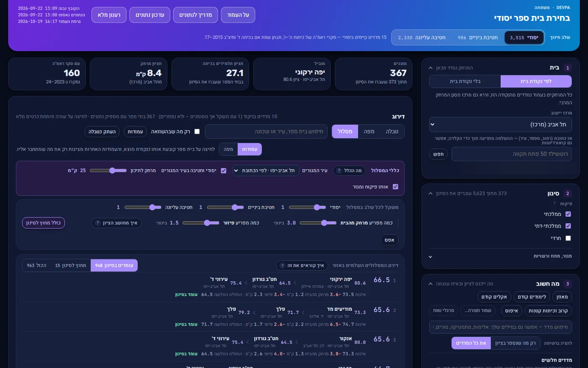Adjust the מרחק מהבית penalty slider
Image resolution: width=588 pixels, height=368 pixels.
click(318, 223)
